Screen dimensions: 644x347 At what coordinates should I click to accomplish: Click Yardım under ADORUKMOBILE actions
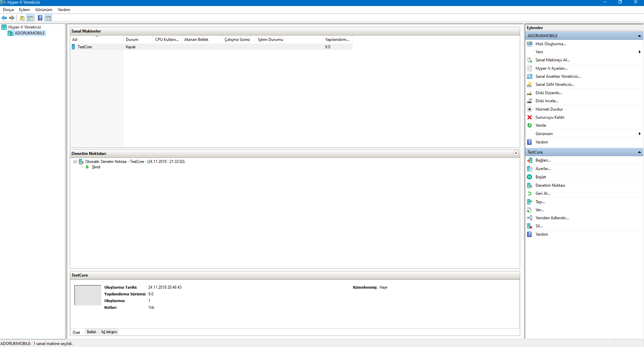coord(542,142)
